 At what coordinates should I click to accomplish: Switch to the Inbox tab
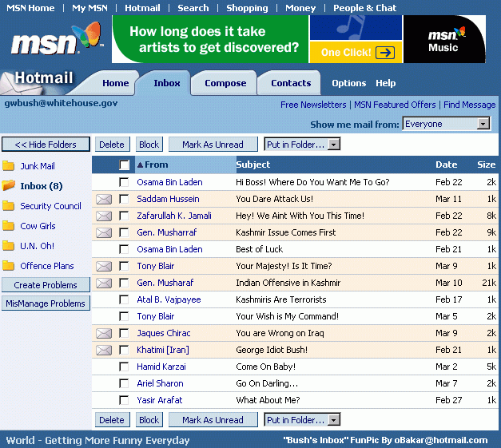[166, 83]
